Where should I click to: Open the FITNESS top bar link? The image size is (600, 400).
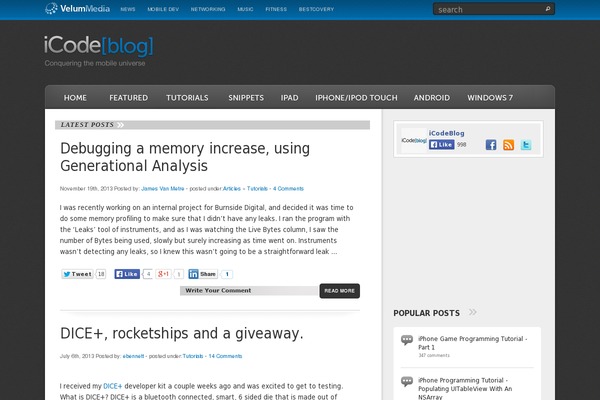[x=276, y=9]
